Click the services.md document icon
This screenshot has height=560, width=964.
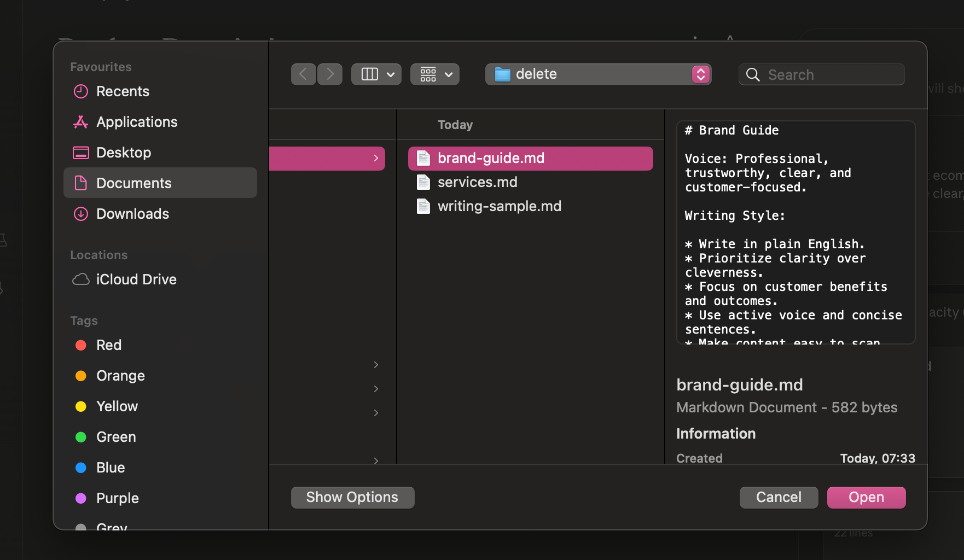point(423,182)
